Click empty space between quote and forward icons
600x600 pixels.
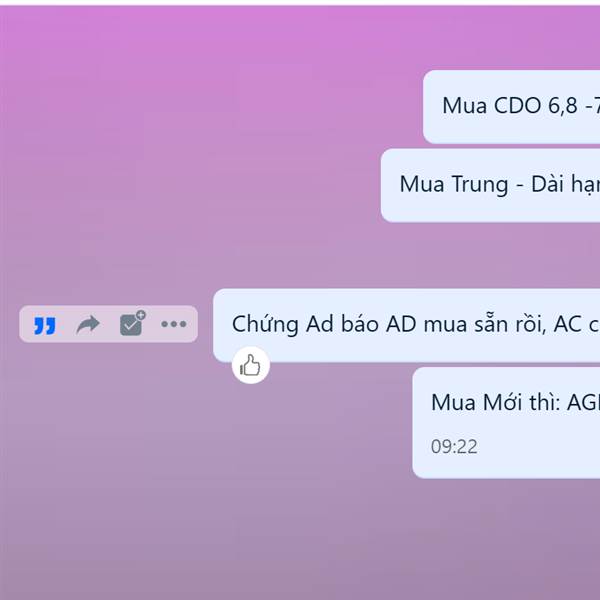pyautogui.click(x=66, y=324)
